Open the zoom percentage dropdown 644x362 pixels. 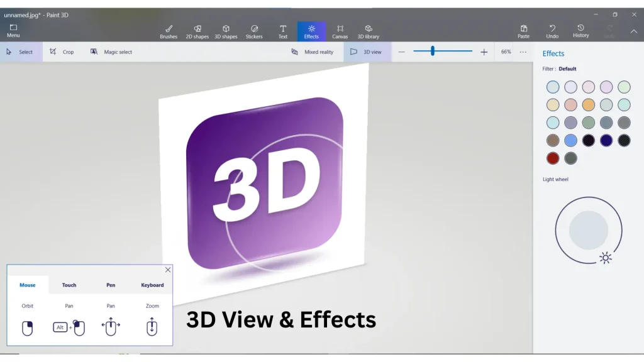pyautogui.click(x=506, y=52)
